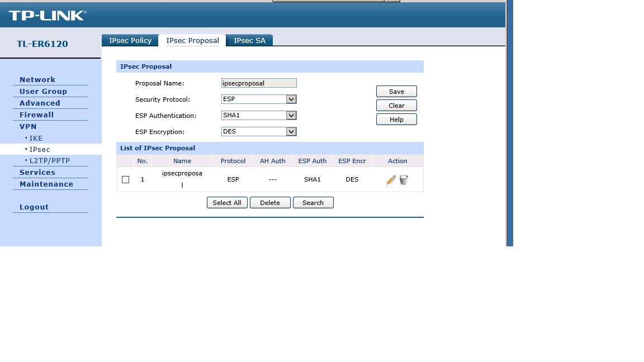Image resolution: width=644 pixels, height=362 pixels.
Task: Click the Proposal Name input field
Action: tap(259, 83)
